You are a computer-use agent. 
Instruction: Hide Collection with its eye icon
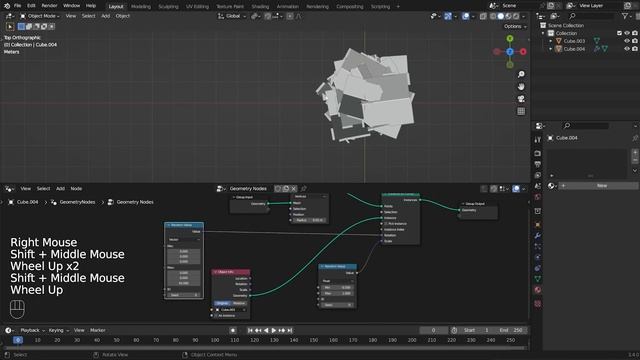pos(627,33)
